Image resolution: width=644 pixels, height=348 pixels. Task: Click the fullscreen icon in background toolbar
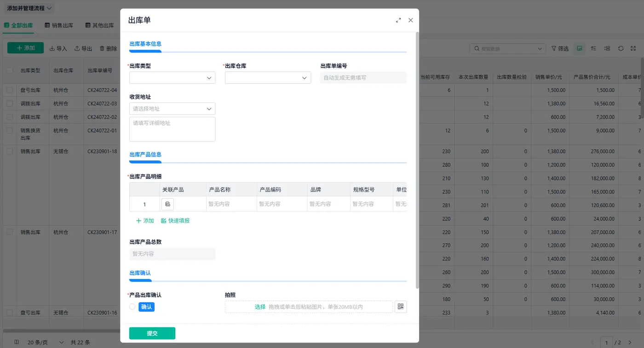(633, 48)
